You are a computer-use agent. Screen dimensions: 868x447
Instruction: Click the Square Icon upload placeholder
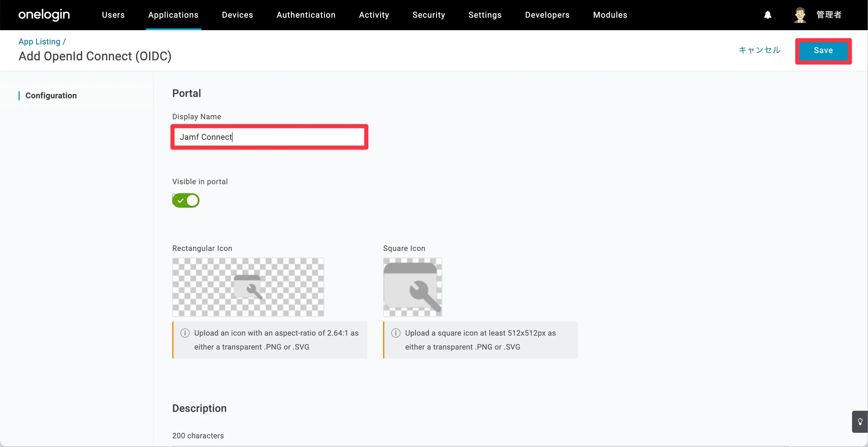point(412,287)
